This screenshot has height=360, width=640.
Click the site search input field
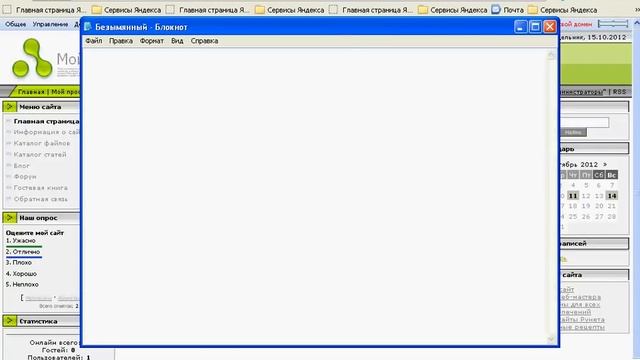[x=584, y=122]
